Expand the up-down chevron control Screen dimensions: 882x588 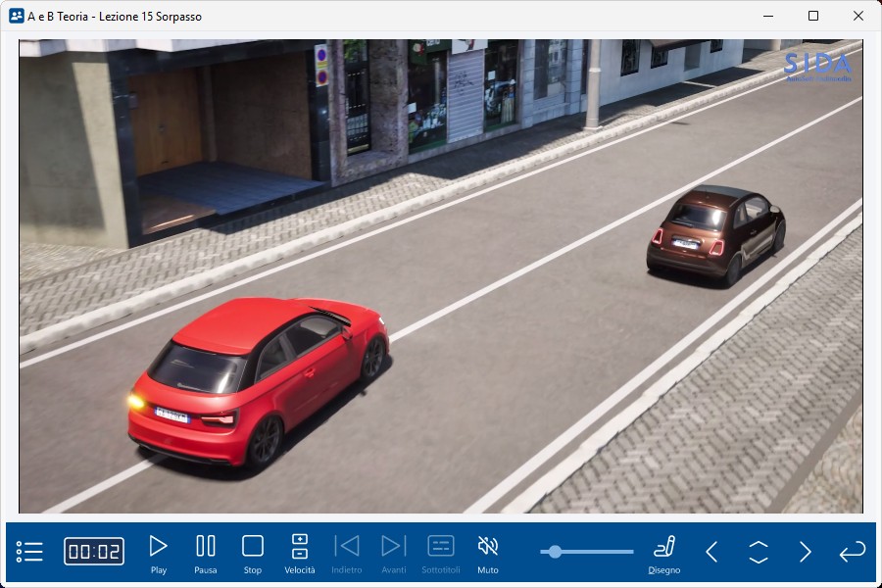tap(759, 552)
